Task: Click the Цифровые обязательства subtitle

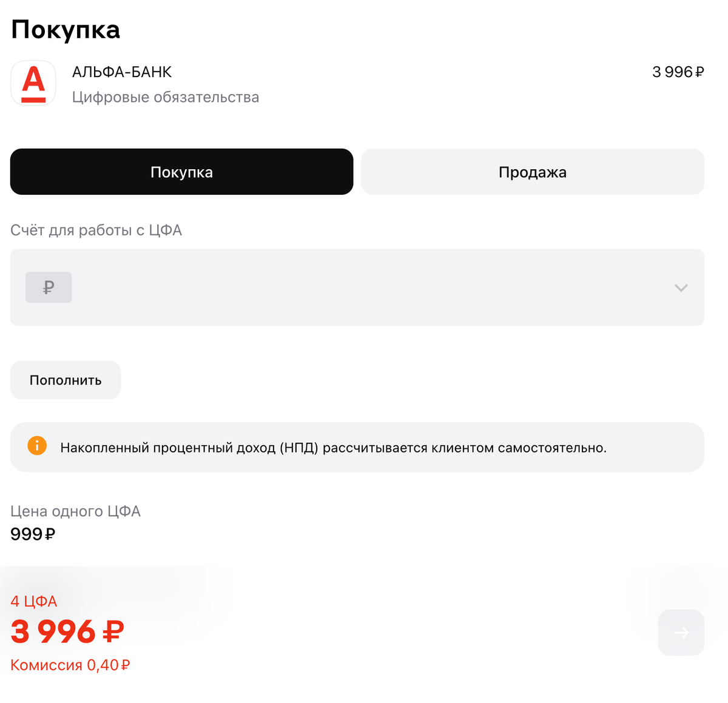Action: click(x=166, y=96)
